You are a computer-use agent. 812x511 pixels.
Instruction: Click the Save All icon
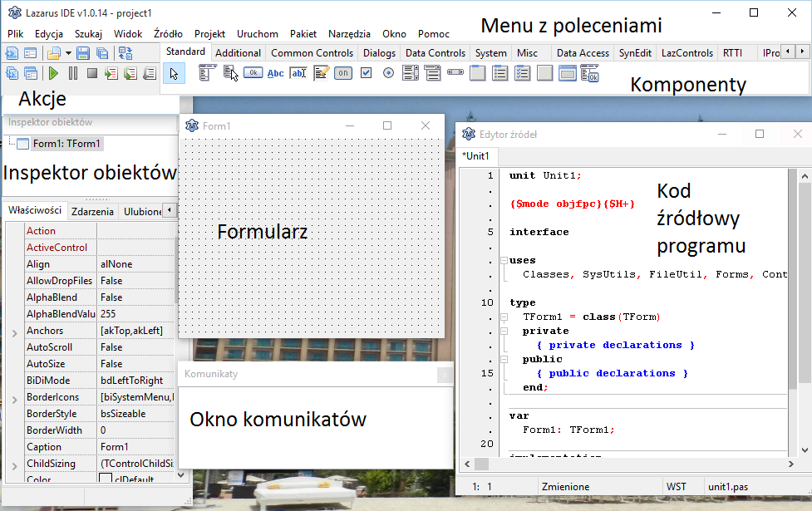102,53
